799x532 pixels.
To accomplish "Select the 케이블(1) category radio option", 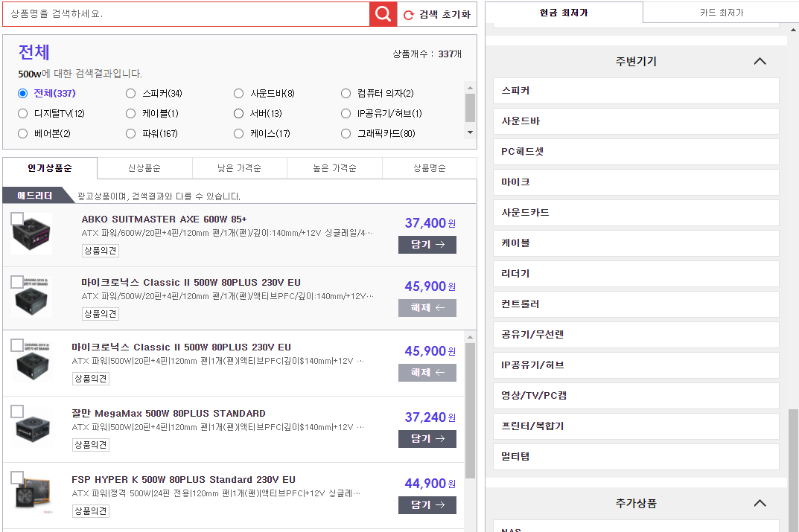I will click(x=130, y=114).
